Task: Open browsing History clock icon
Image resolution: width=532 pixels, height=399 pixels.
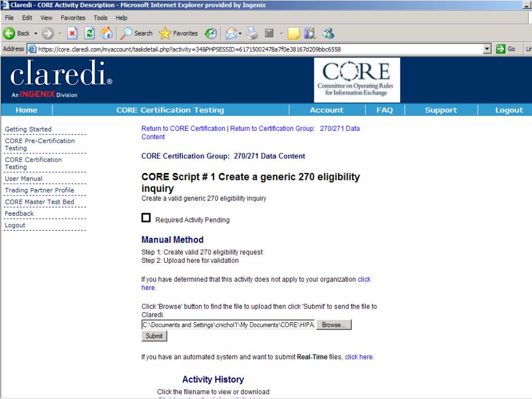Action: pos(211,33)
